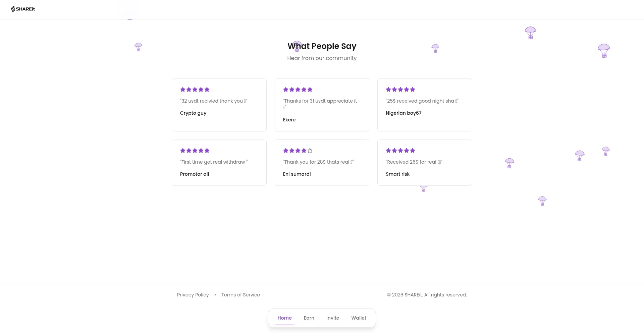Screen dimensions: 644x333
Task: Open the Earn tab
Action: [x=309, y=318]
